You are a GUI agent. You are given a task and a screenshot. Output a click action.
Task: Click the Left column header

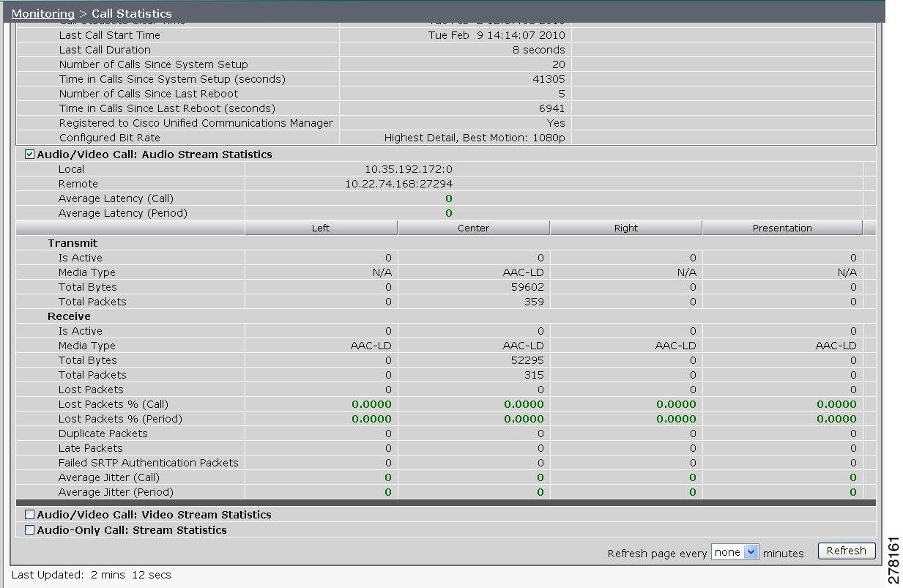[x=321, y=228]
